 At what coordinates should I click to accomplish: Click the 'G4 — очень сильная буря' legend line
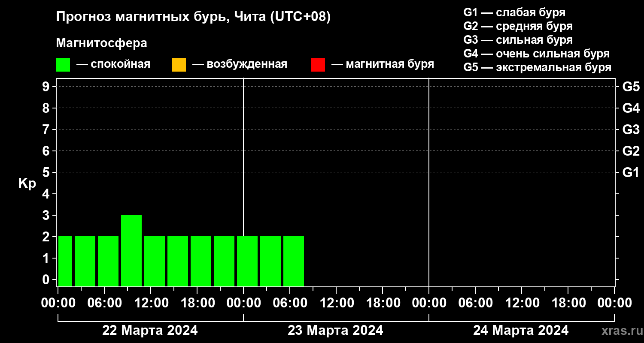(x=537, y=54)
